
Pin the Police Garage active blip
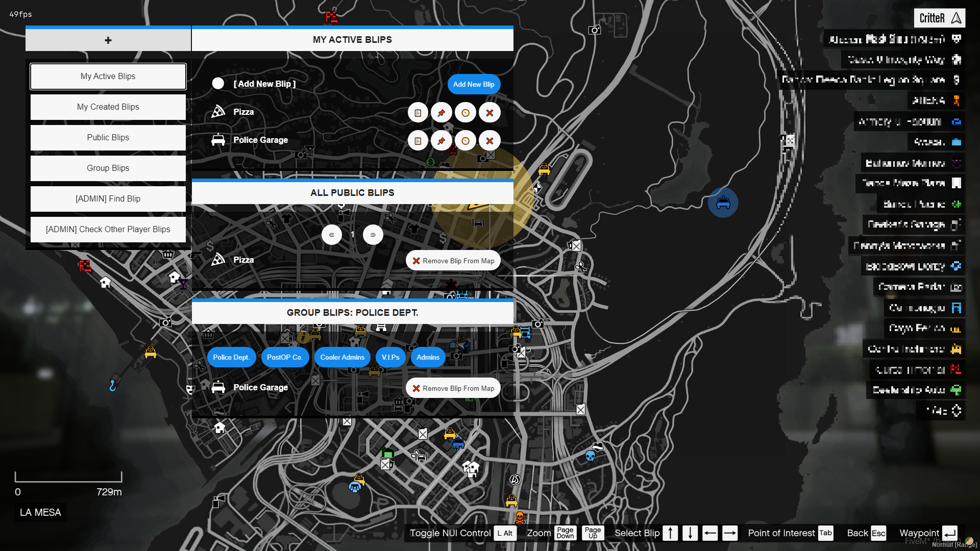pos(442,141)
